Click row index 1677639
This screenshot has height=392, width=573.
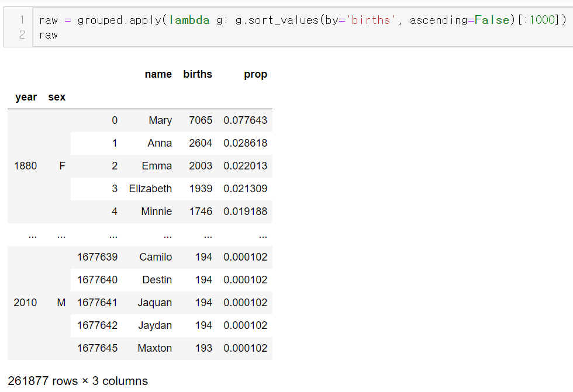97,257
